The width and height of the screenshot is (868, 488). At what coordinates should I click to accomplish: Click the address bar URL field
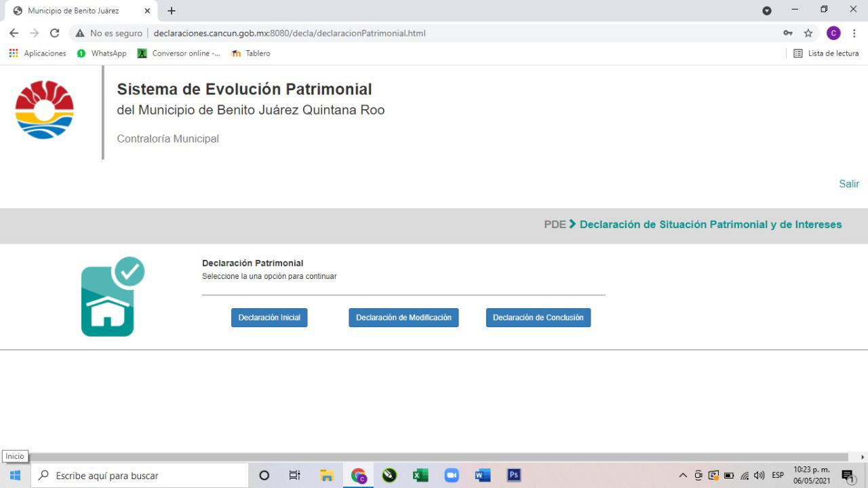click(x=434, y=33)
